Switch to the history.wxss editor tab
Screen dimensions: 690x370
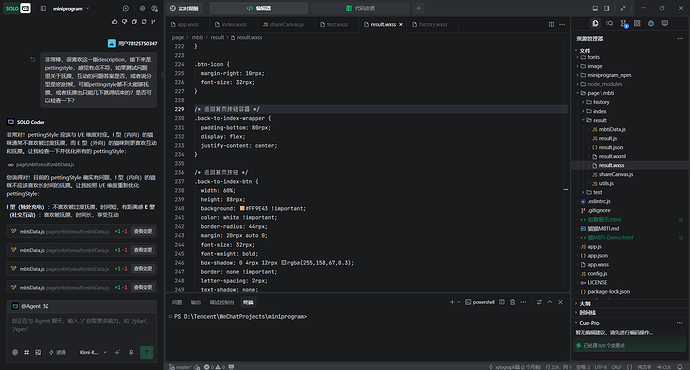point(429,24)
